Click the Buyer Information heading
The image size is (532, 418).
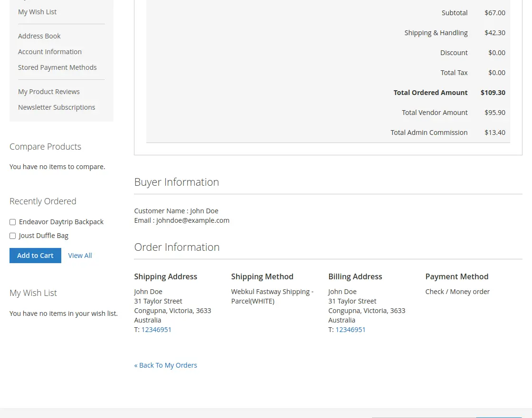pyautogui.click(x=177, y=182)
